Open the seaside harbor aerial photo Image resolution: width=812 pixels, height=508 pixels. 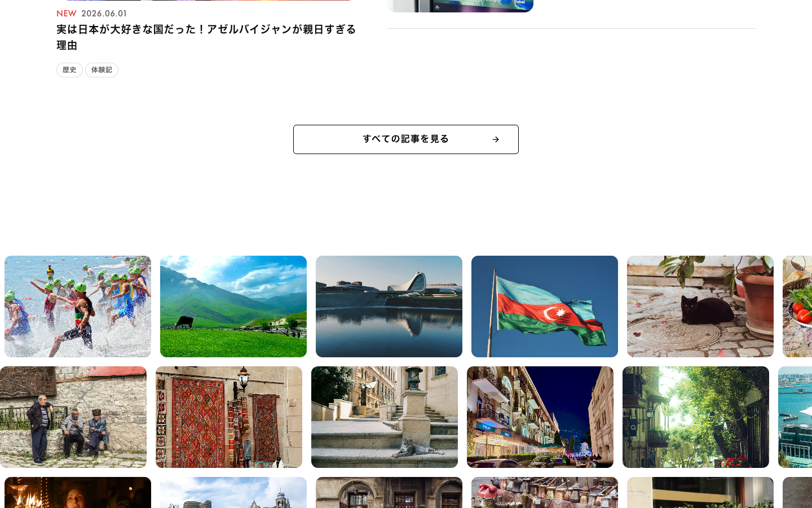[795, 417]
